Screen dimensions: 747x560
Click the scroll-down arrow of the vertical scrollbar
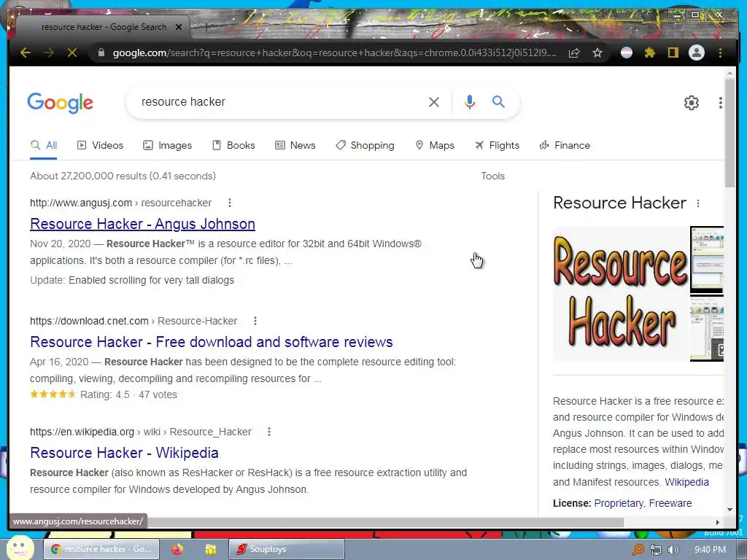point(729,510)
